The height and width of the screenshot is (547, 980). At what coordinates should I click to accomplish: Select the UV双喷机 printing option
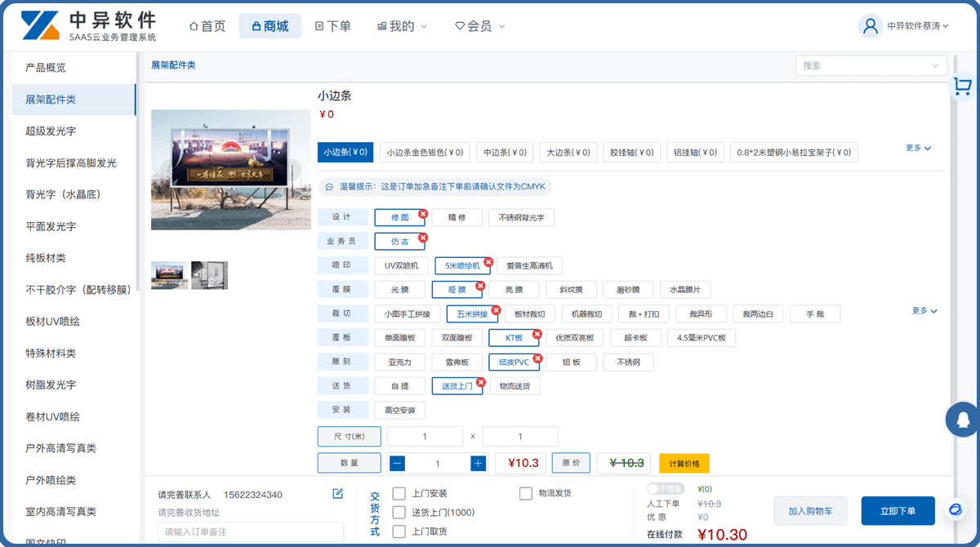(401, 265)
